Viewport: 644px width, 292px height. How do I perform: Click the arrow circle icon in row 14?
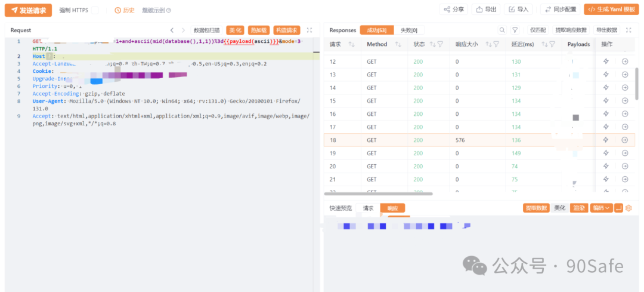click(x=625, y=88)
